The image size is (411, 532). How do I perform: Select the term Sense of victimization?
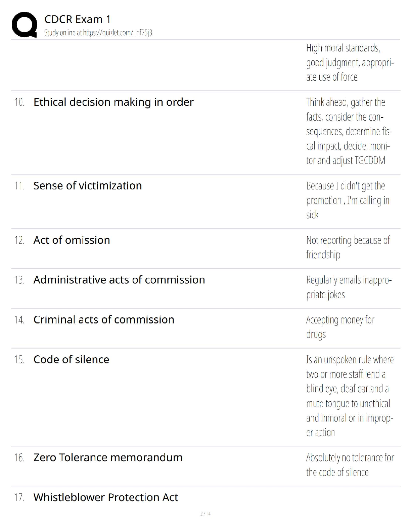tap(88, 186)
